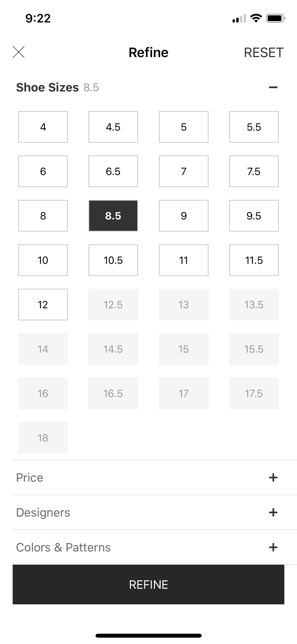Choose shoe size 12
Screen dimensions: 297x644
click(43, 305)
